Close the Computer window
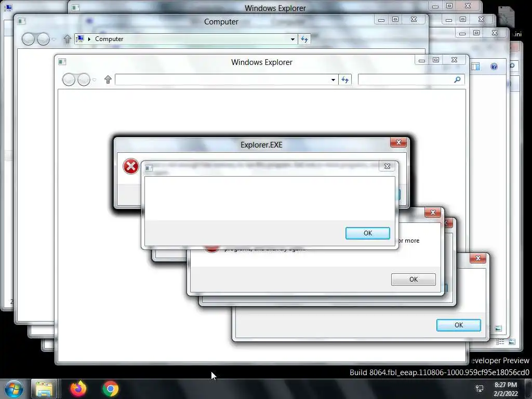The height and width of the screenshot is (399, 532). pos(414,20)
